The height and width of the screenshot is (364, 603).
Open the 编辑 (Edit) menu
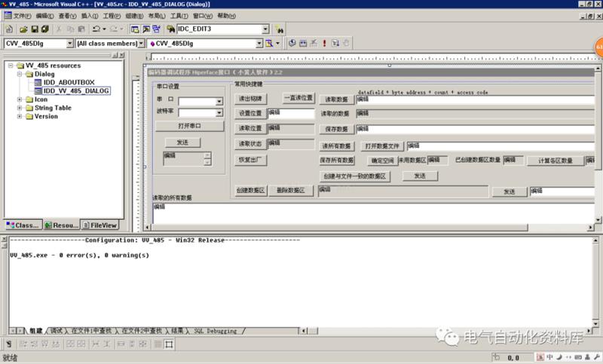point(44,16)
